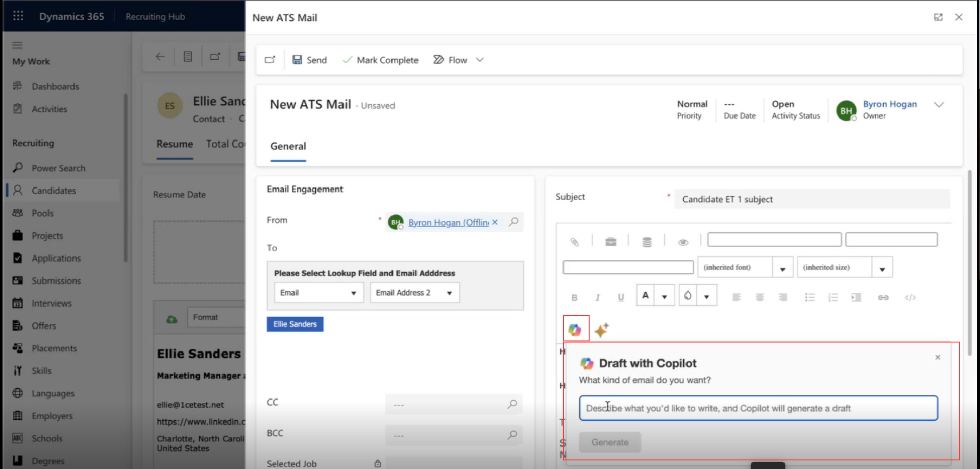Image resolution: width=980 pixels, height=469 pixels.
Task: Click the Subject input field
Action: (x=812, y=199)
